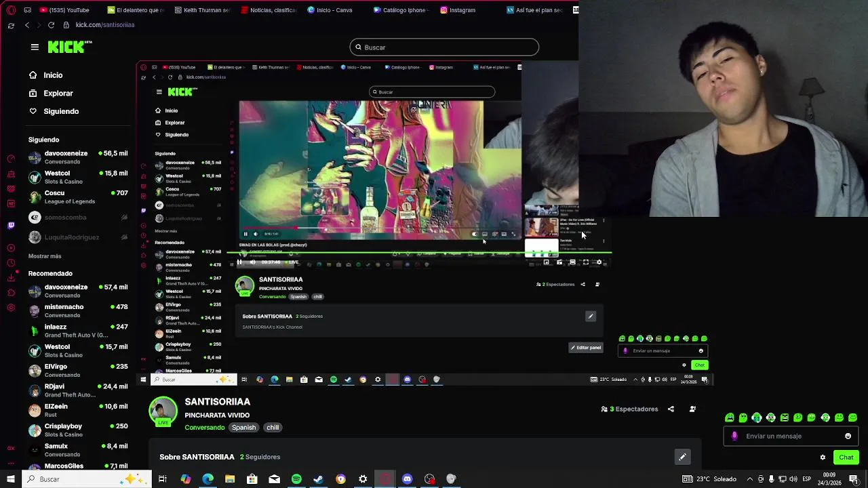Open recommended channel misternacho
This screenshot has width=868, height=488.
(77, 311)
